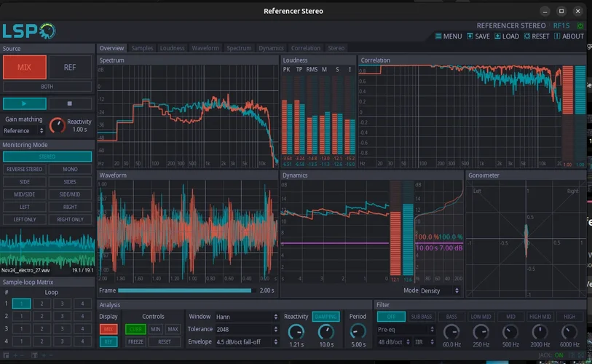Click the Gain matching Reactivity knob

click(57, 124)
